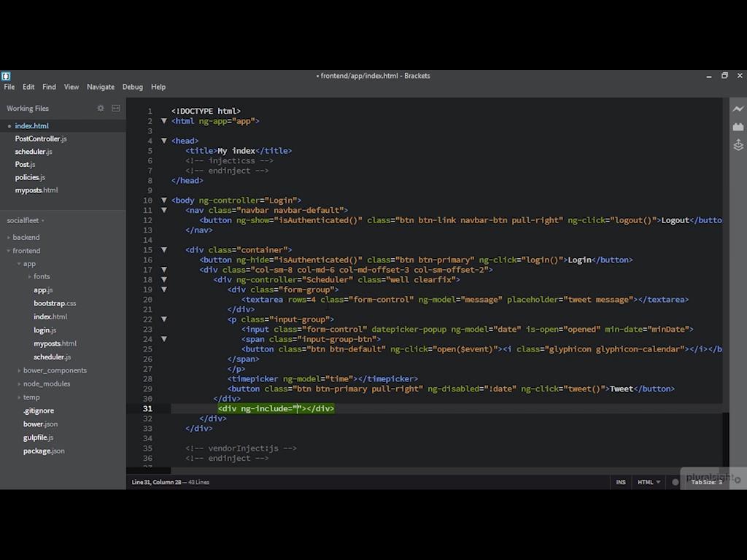Viewport: 747px width, 560px height.
Task: Open policies.js in Working Files
Action: tap(30, 177)
